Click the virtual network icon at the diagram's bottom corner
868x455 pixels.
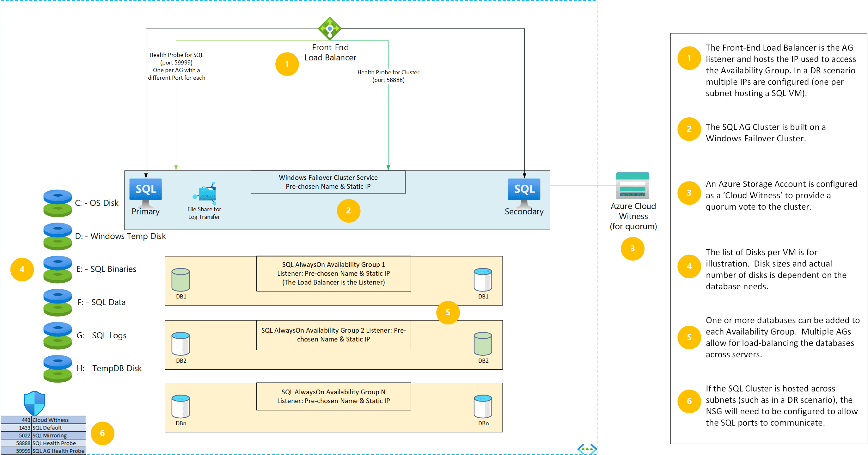587,449
